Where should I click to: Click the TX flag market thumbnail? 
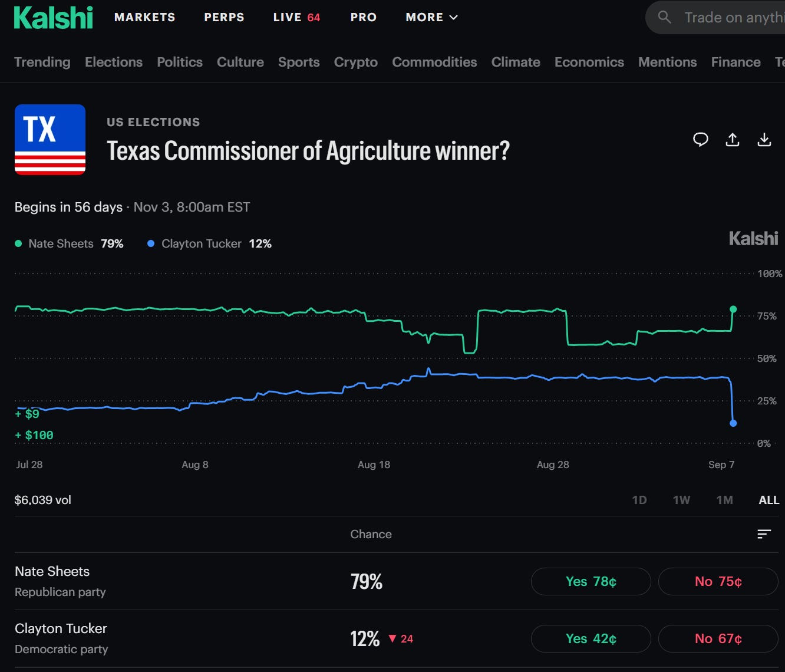pyautogui.click(x=50, y=140)
